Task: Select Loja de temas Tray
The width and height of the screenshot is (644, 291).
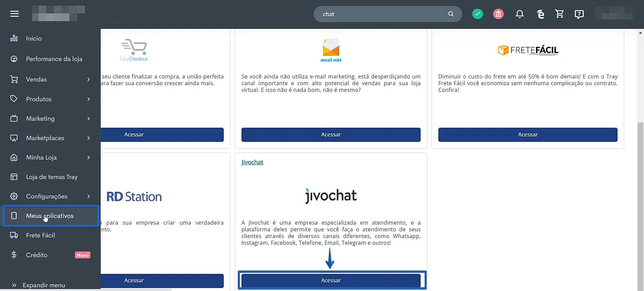Action: [50, 177]
